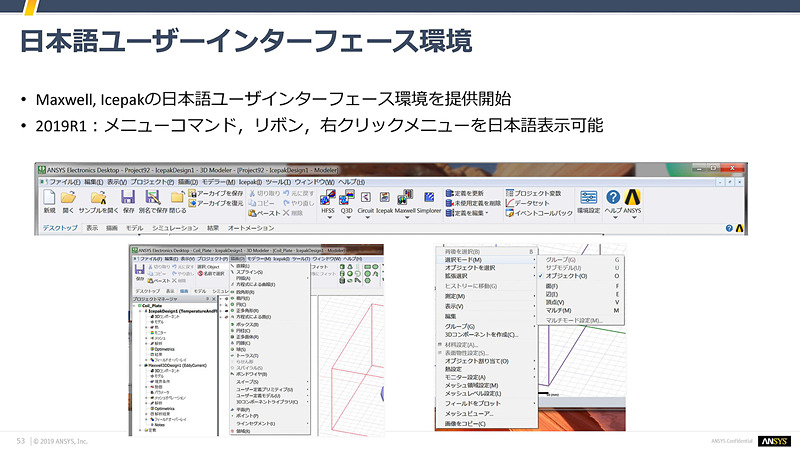The height and width of the screenshot is (450, 800).
Task: Open the ANSYS button dropdown arrow
Action: coord(634,218)
